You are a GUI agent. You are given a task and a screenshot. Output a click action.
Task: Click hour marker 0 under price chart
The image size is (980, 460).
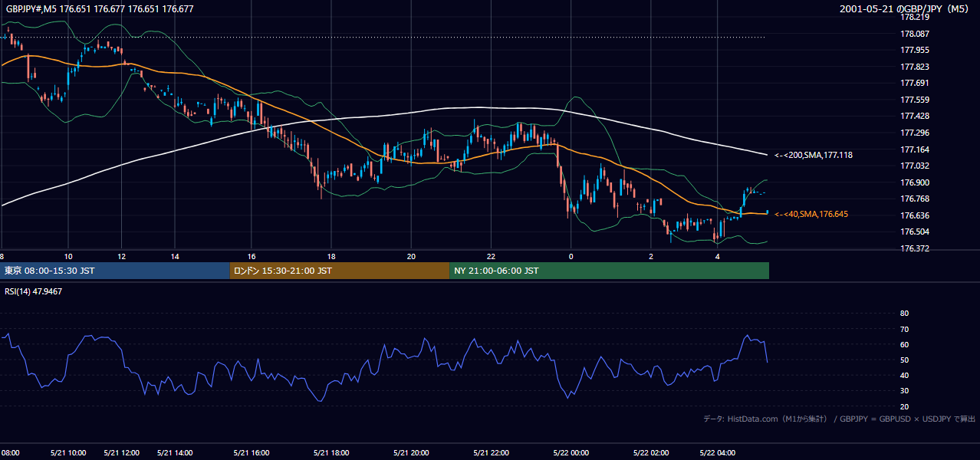[571, 257]
